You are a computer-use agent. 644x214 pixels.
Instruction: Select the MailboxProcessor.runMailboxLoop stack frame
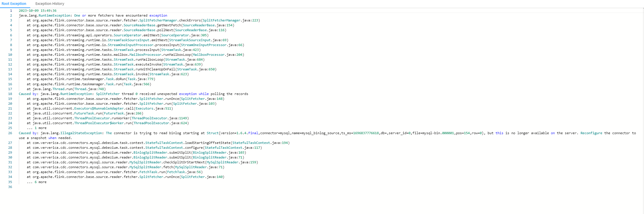pyautogui.click(x=136, y=55)
